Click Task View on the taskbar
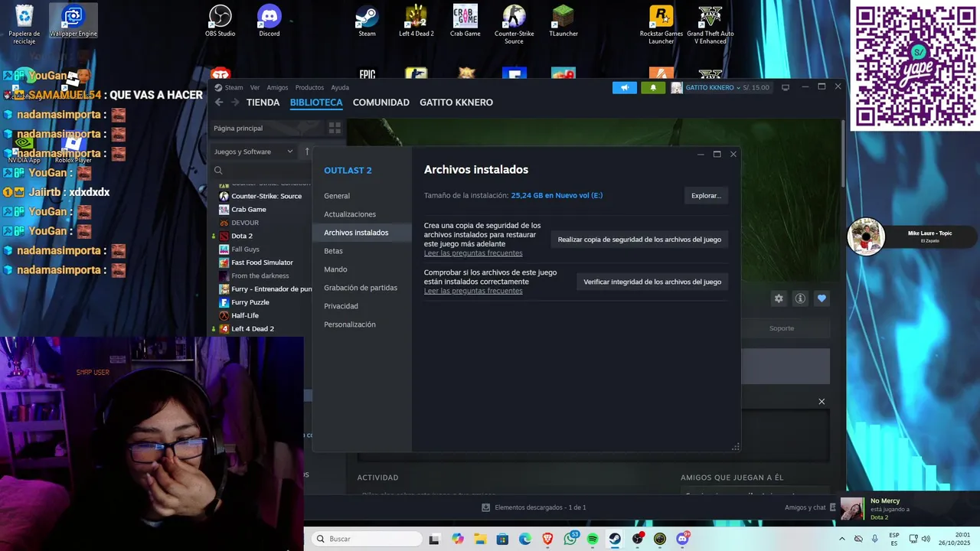This screenshot has height=551, width=980. pyautogui.click(x=434, y=539)
